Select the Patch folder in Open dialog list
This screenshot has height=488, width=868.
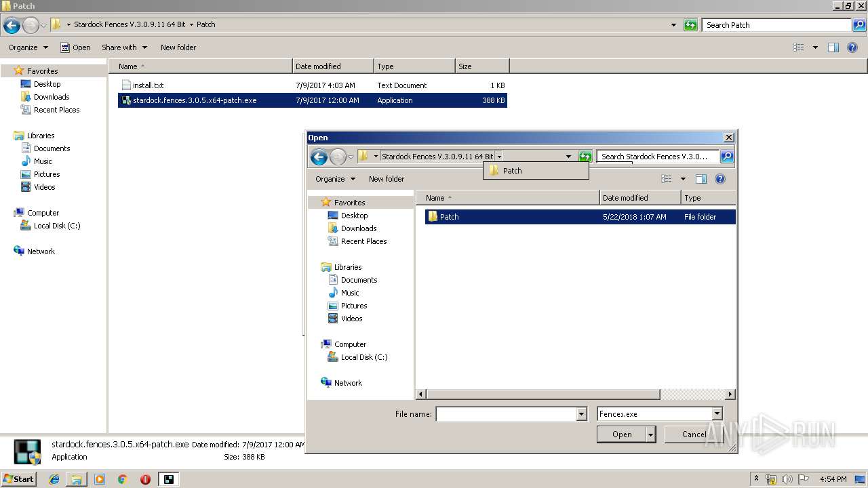(580, 217)
